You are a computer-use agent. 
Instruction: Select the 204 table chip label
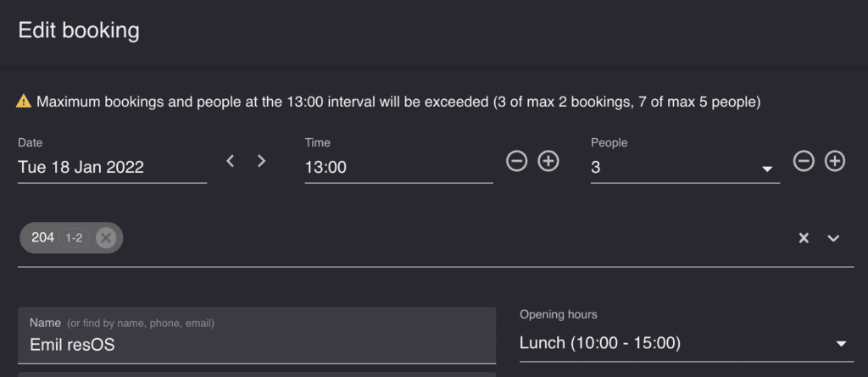[x=42, y=237]
